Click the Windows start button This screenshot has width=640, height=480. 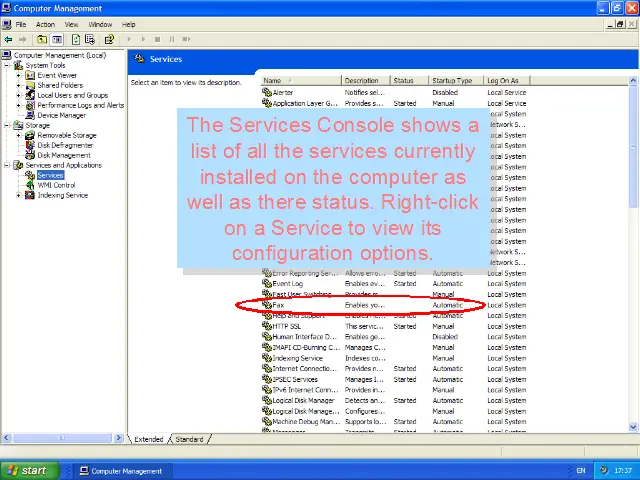27,470
